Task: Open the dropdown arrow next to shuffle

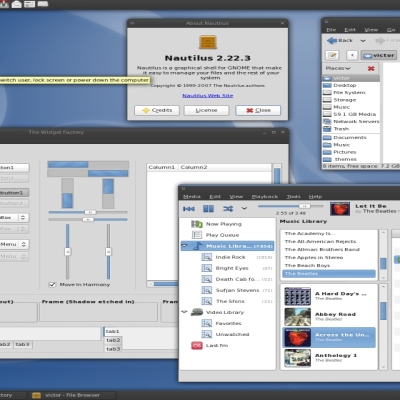Action: coord(244,209)
